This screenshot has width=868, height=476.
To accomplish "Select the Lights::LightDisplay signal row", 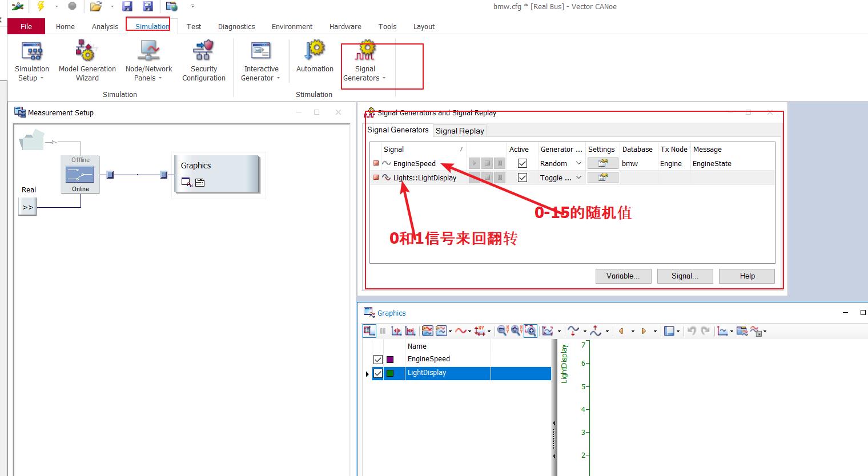I will (572, 178).
